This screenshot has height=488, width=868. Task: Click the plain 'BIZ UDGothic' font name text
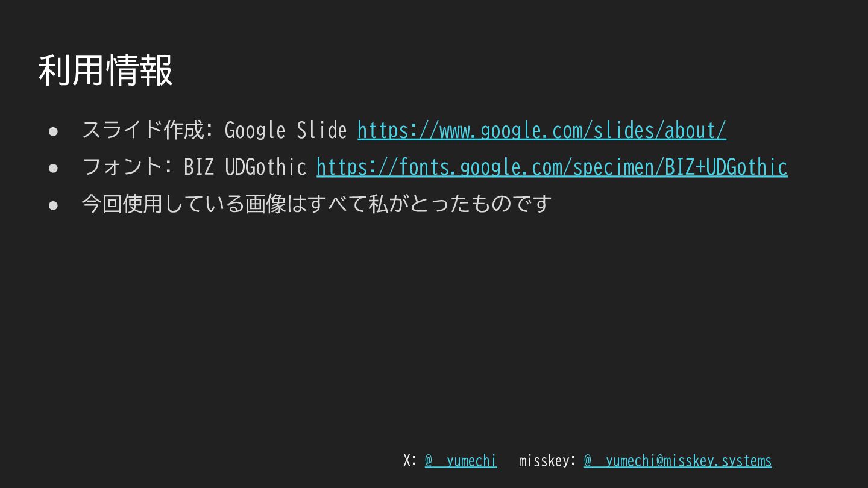point(245,167)
